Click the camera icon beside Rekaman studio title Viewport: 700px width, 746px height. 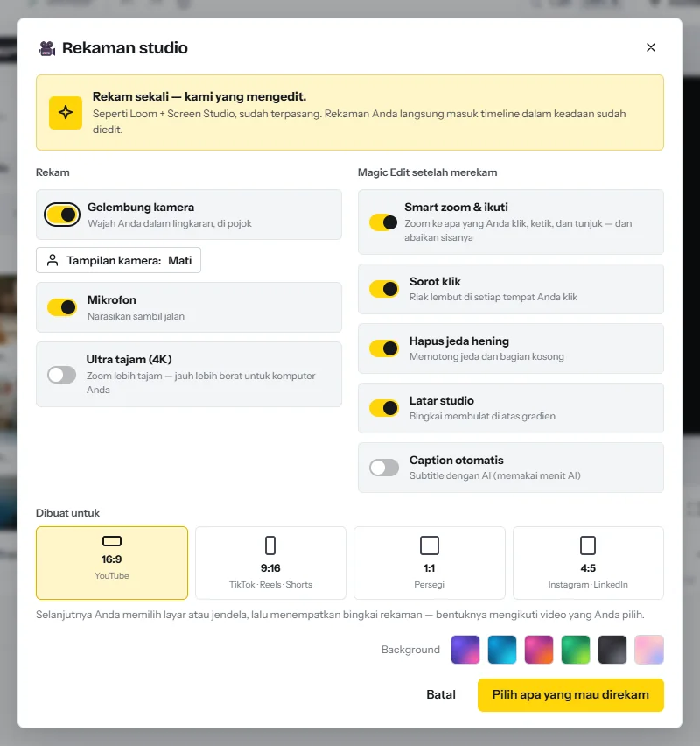click(47, 48)
